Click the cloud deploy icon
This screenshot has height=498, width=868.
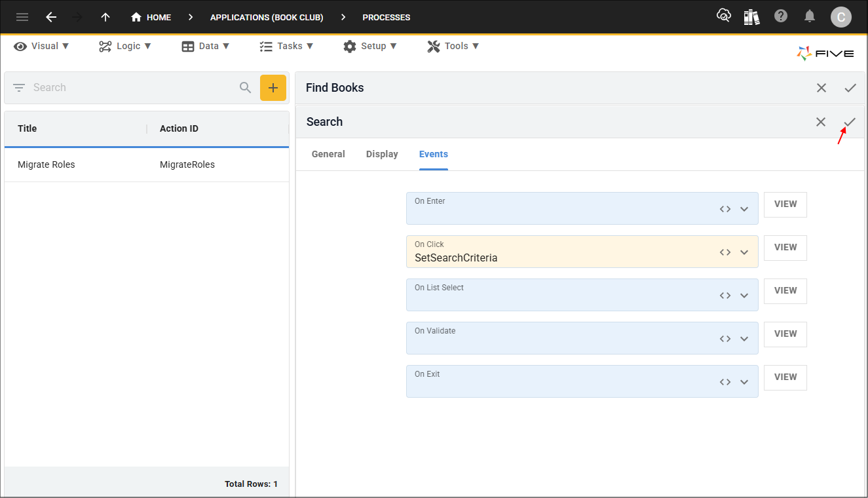724,16
